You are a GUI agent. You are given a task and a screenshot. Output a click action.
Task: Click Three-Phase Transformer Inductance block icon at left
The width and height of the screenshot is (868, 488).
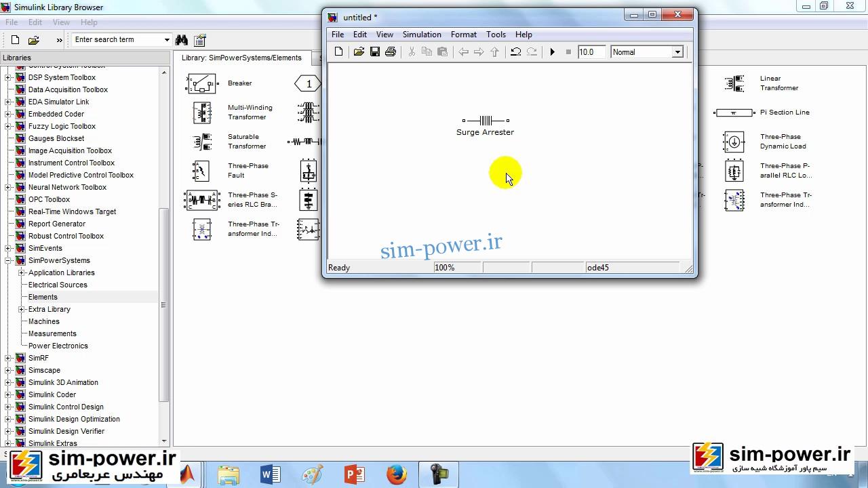pos(201,229)
